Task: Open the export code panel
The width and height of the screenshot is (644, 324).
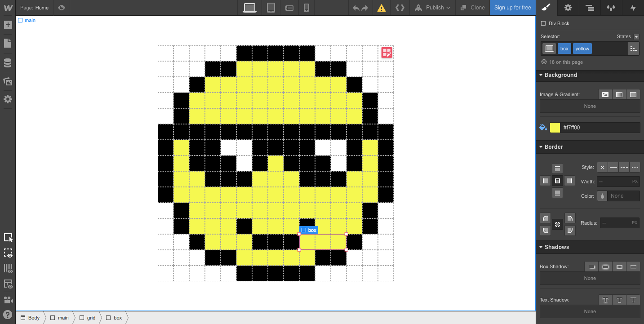Action: tap(400, 8)
